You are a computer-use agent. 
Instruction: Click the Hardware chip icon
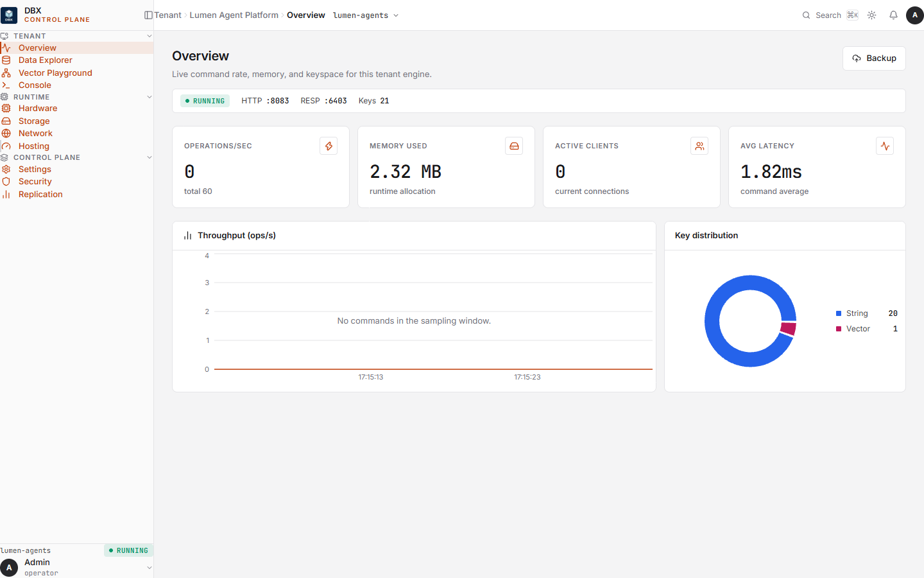point(6,109)
